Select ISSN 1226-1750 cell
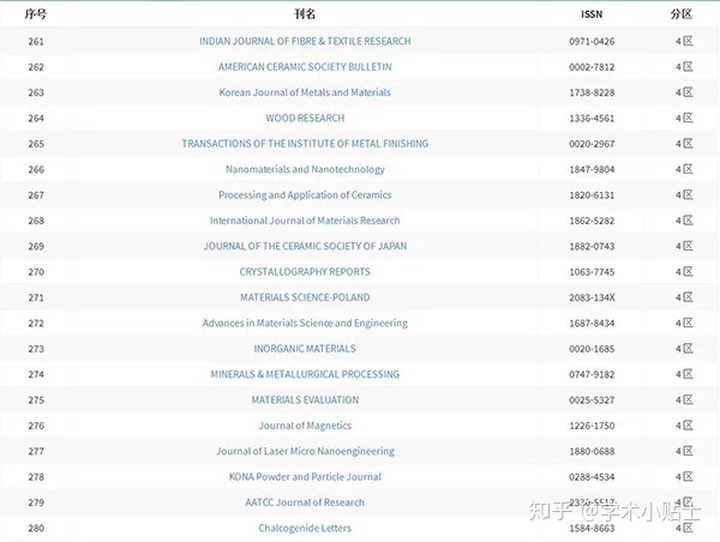The height and width of the screenshot is (542, 720). (x=591, y=426)
